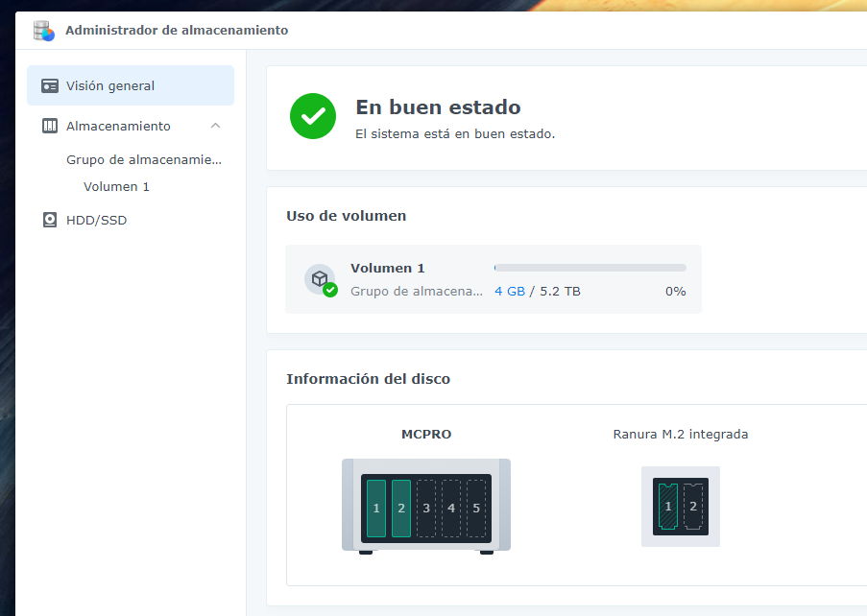Click the Visión general sidebar icon
Screen dimensions: 867x616
pyautogui.click(x=50, y=86)
